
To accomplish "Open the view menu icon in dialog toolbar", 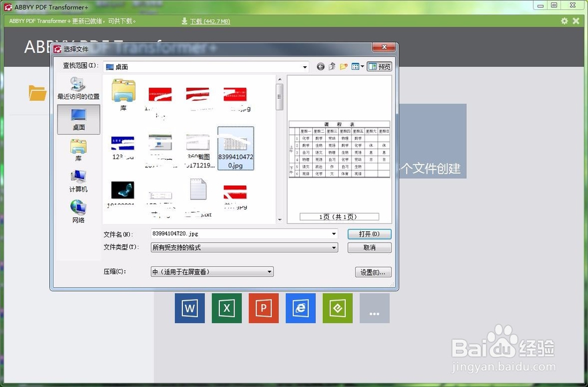I will pyautogui.click(x=358, y=67).
